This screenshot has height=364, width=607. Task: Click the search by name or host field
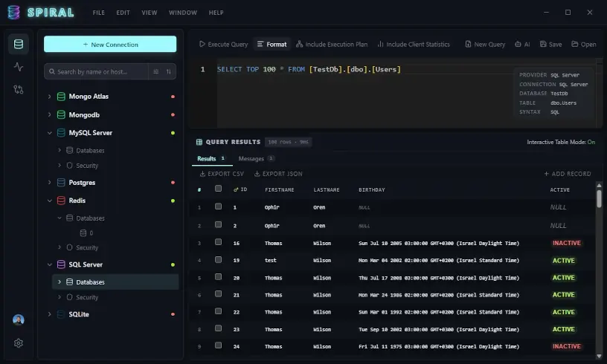97,71
